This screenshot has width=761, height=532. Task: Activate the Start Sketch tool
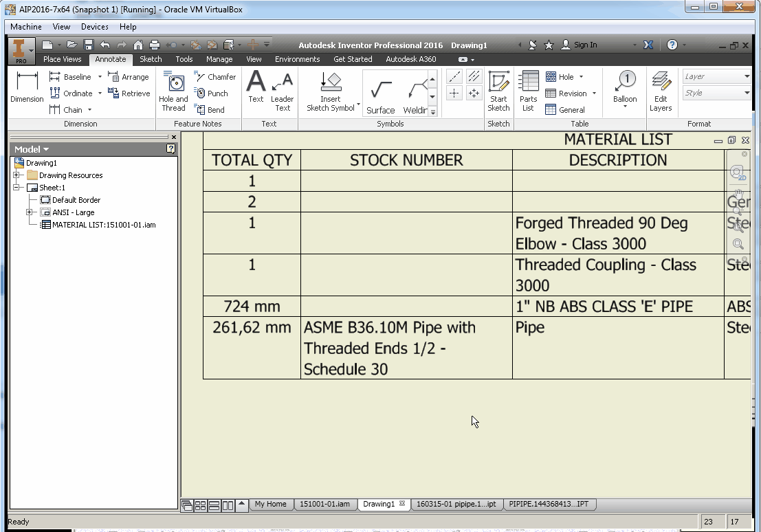click(x=498, y=89)
